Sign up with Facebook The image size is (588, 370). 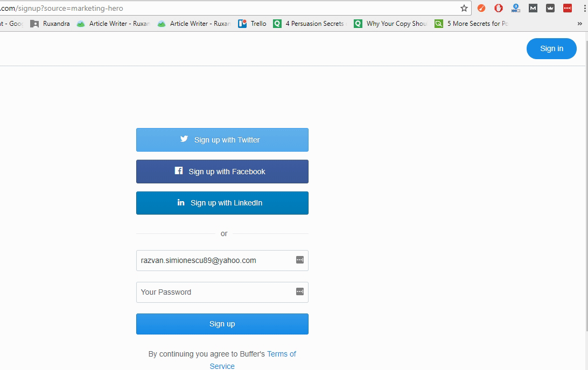point(222,172)
